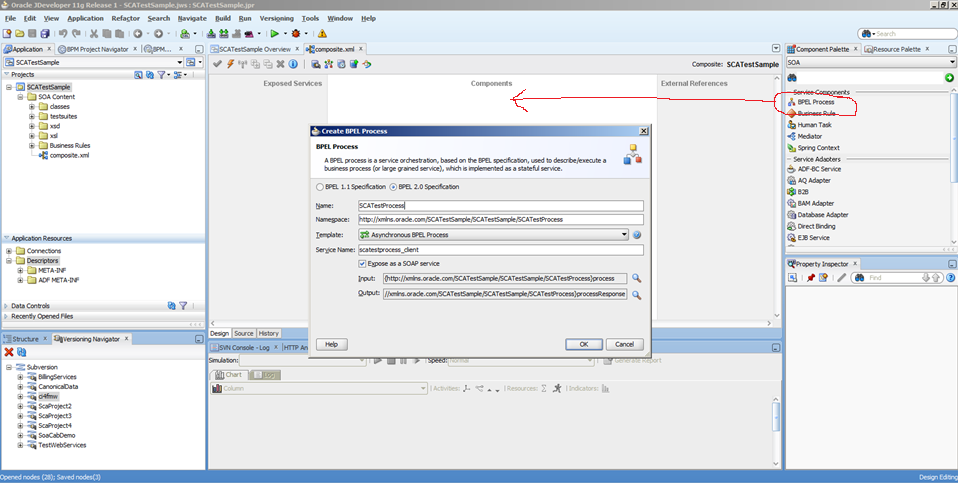Click the Run green arrow toolbar icon
Viewport: 958px width, 483px height.
pos(273,34)
